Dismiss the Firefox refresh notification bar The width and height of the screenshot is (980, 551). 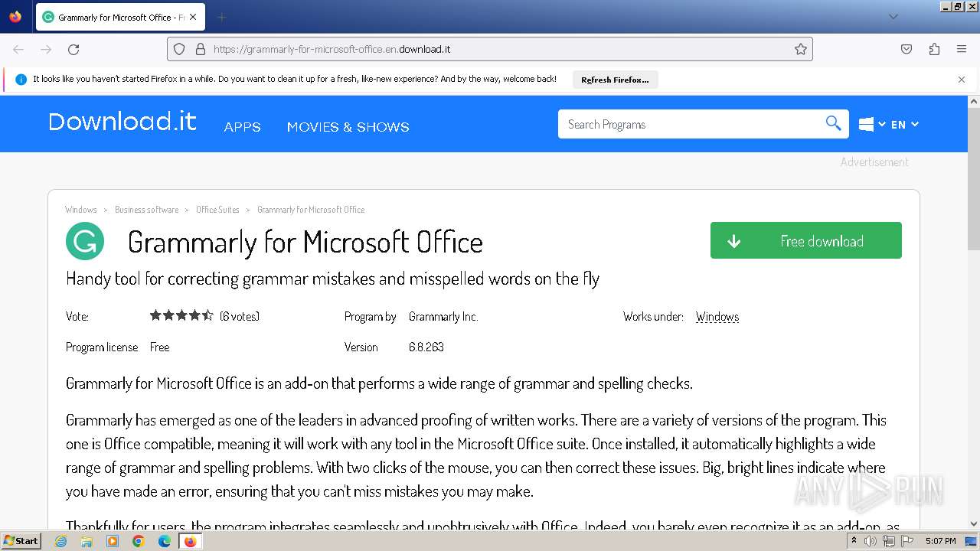(x=962, y=80)
